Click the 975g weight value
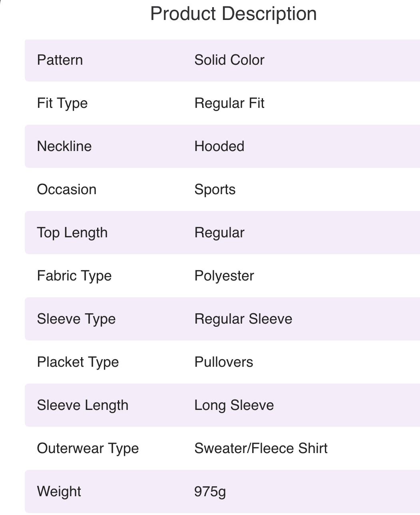Screen dimensions: 420x515 [210, 492]
